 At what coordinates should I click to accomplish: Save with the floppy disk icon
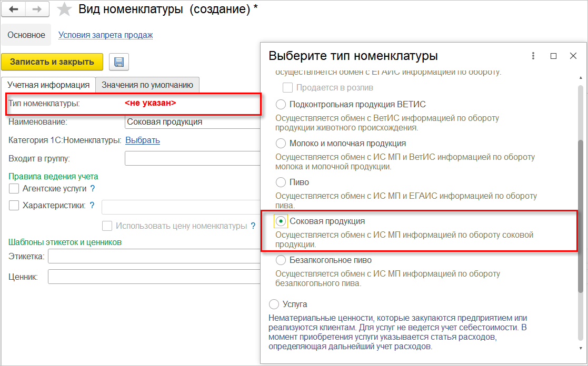[x=119, y=62]
